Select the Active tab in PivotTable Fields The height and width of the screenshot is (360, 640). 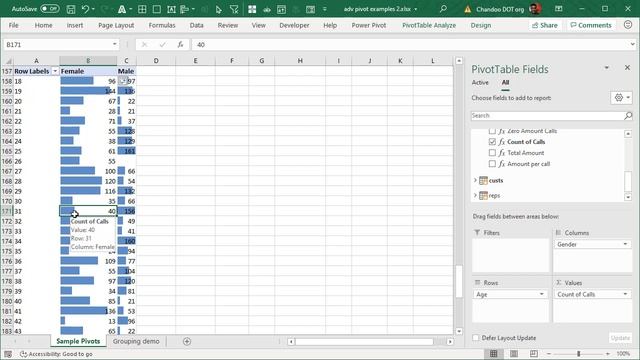[480, 82]
